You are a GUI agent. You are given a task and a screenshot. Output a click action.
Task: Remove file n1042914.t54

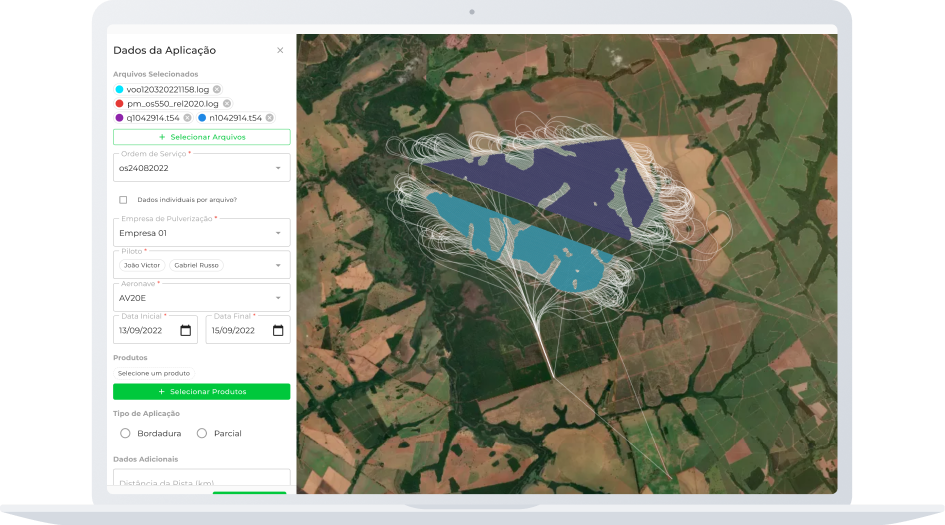point(270,117)
